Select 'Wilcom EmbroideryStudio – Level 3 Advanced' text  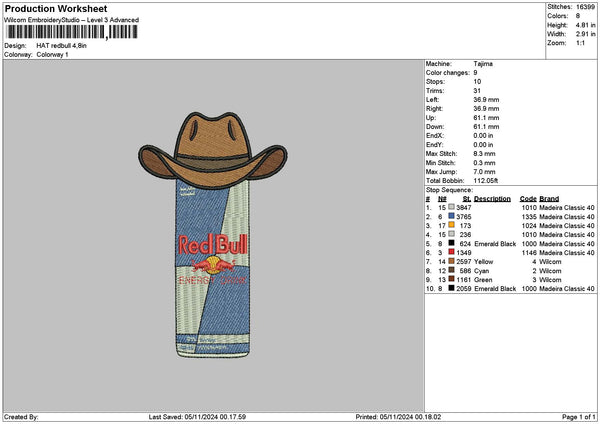coord(72,20)
